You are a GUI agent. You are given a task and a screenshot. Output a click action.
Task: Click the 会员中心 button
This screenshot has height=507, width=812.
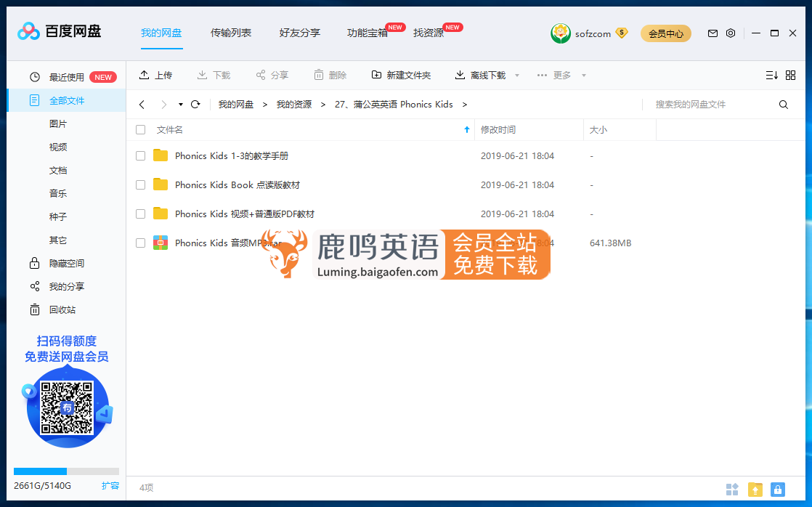point(666,33)
